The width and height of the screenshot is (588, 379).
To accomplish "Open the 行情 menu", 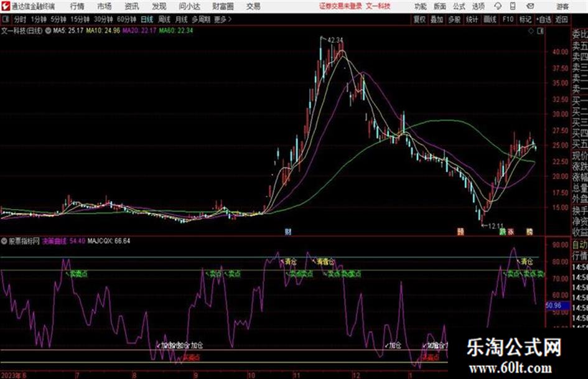I will click(x=77, y=6).
